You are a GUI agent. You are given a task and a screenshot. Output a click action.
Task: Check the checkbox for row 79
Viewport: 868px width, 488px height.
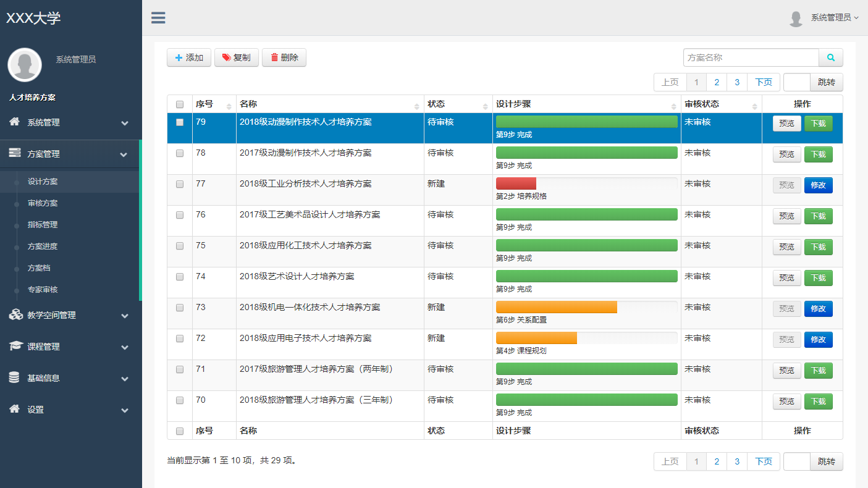(180, 122)
